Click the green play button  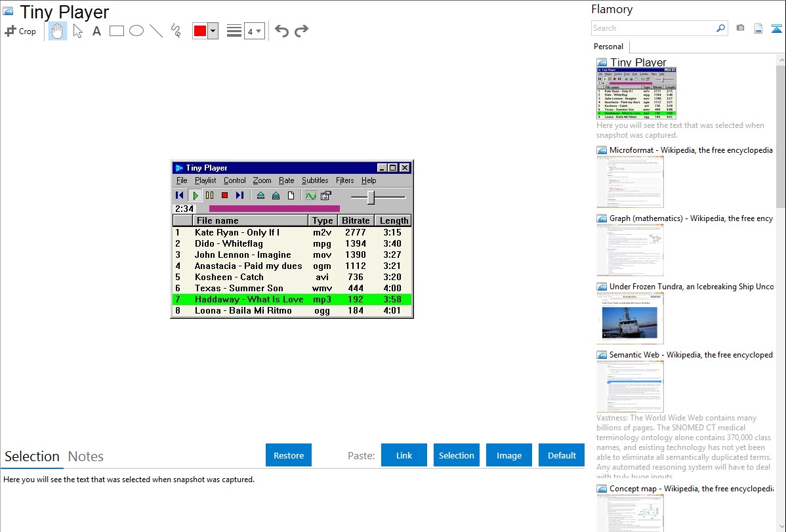195,195
